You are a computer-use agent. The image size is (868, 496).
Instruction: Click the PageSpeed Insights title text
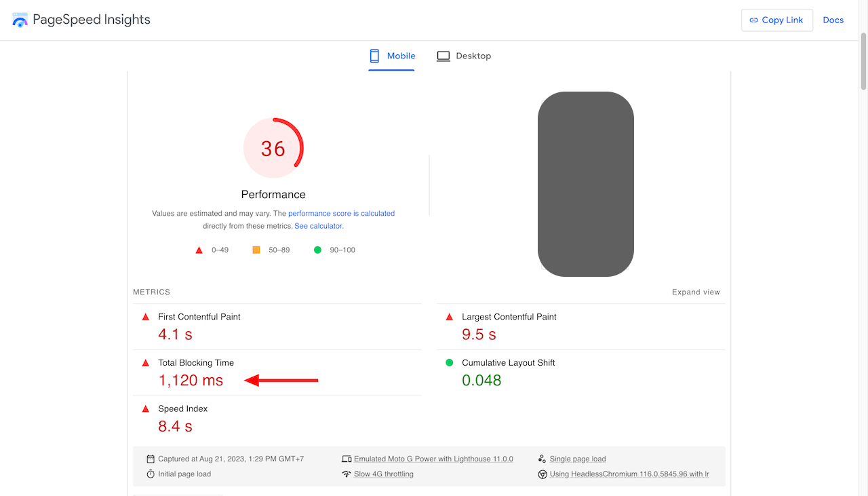pyautogui.click(x=92, y=20)
